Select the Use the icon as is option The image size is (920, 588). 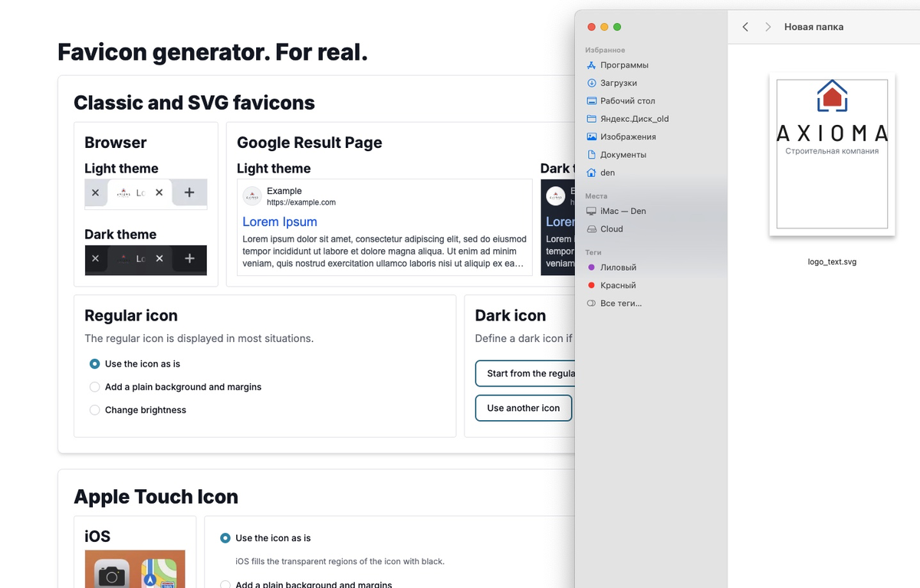click(x=94, y=363)
